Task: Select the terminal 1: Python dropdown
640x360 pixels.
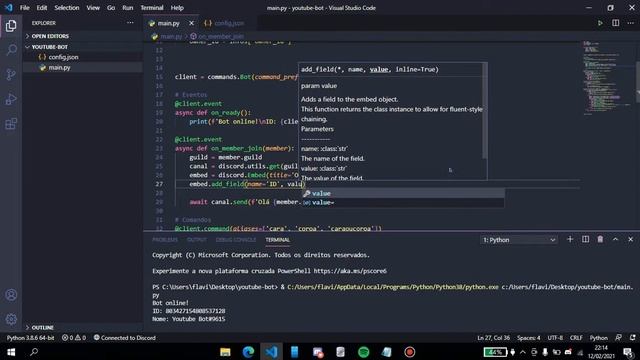Action: pyautogui.click(x=519, y=240)
